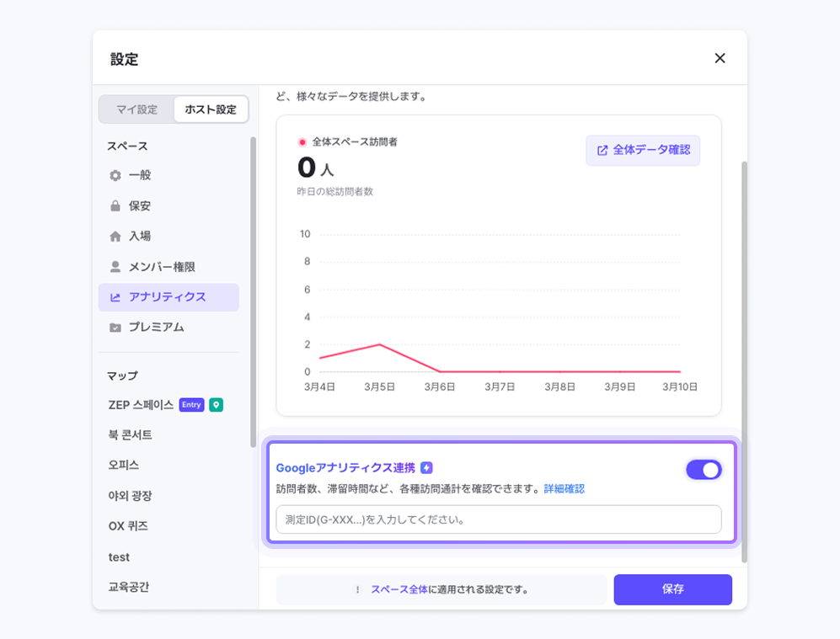Switch to the マイ設定 tab
The width and height of the screenshot is (840, 639).
[137, 109]
